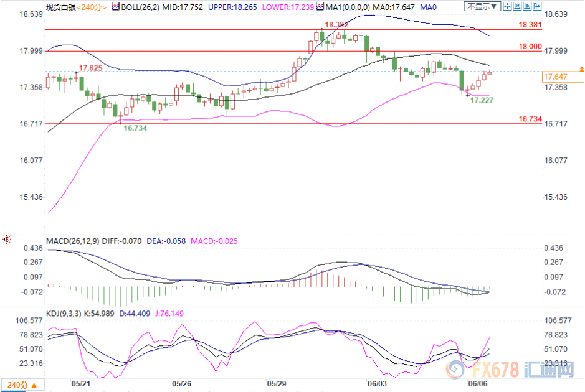Click the green 16.734 low marker under the candles
This screenshot has width=585, height=392.
136,128
